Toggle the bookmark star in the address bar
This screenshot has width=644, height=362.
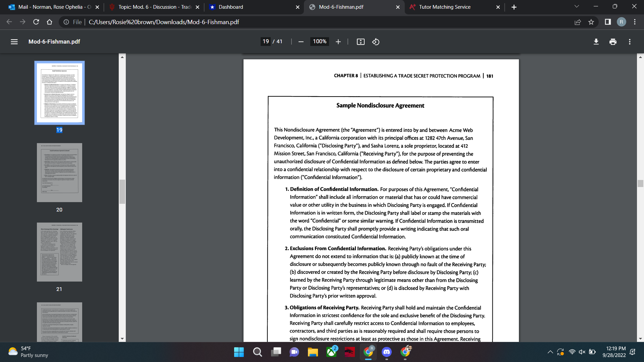point(591,22)
